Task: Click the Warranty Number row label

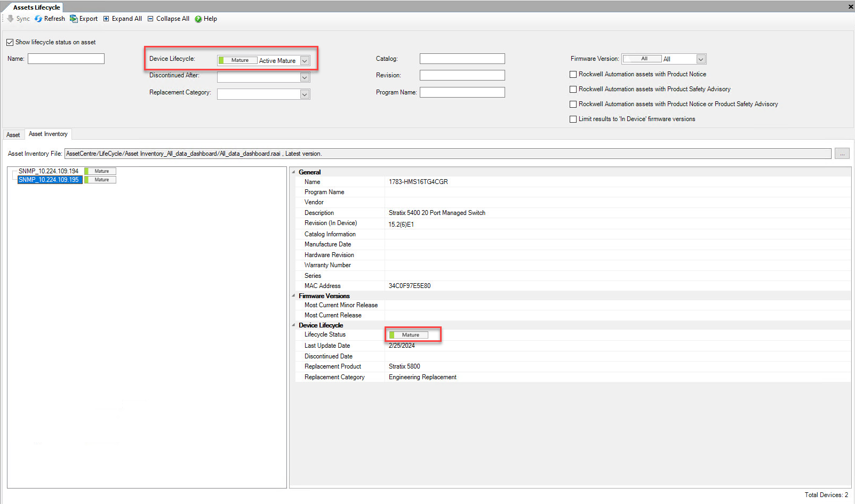Action: (327, 265)
